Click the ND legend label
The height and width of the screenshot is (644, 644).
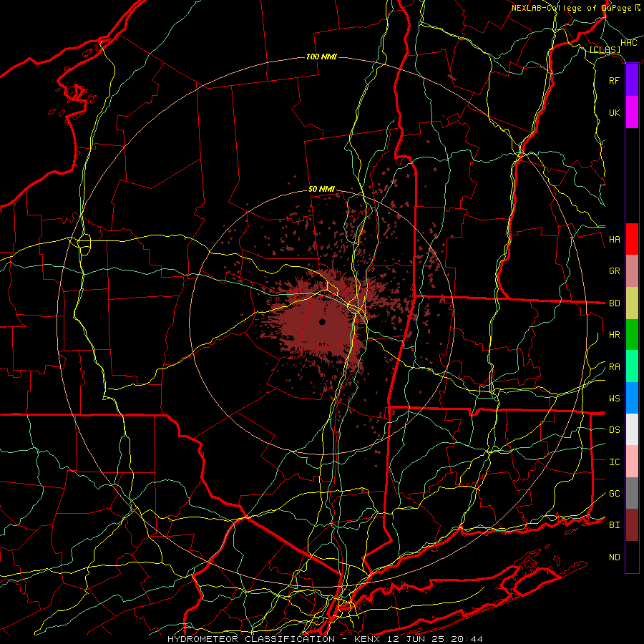pos(614,557)
